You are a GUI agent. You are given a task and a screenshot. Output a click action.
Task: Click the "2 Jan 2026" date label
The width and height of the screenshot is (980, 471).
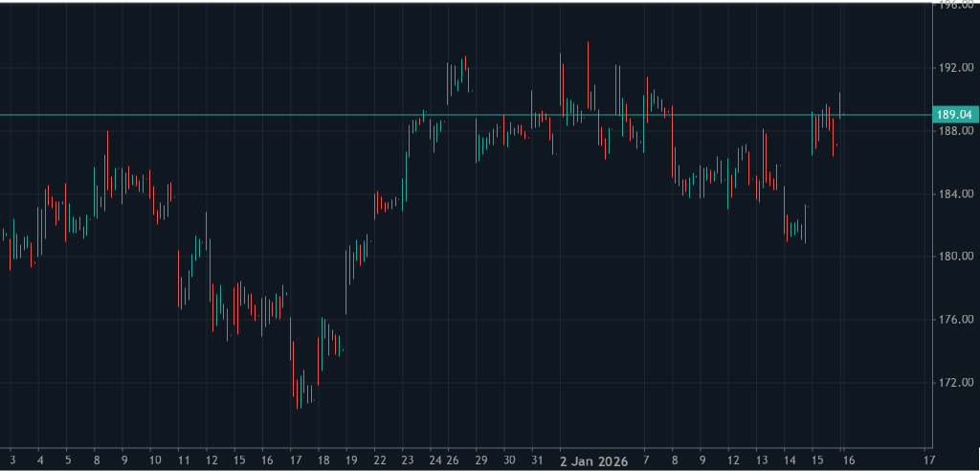(594, 460)
